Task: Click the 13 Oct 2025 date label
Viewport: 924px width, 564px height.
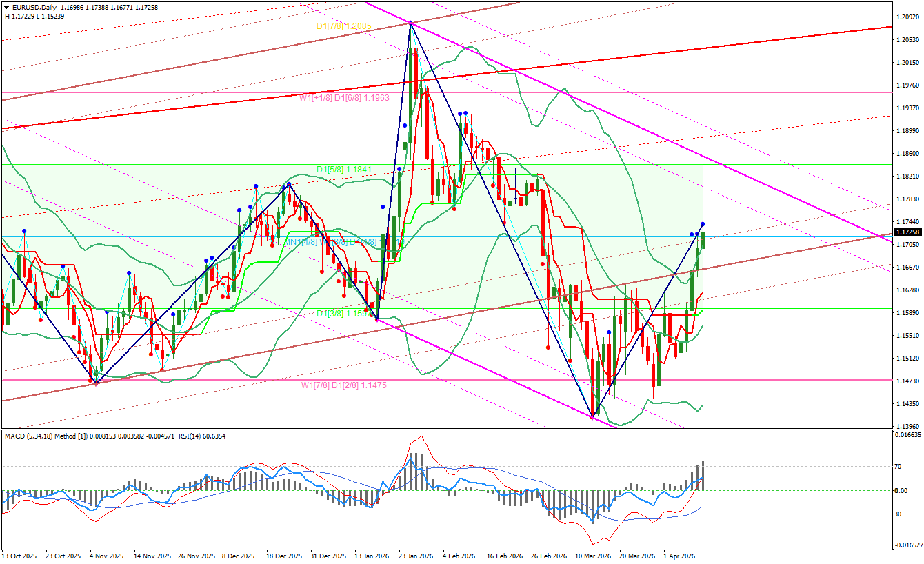Action: [20, 555]
